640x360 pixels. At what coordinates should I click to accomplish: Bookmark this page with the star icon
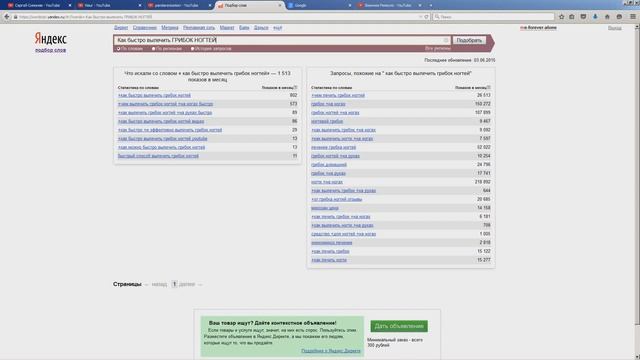coord(562,17)
